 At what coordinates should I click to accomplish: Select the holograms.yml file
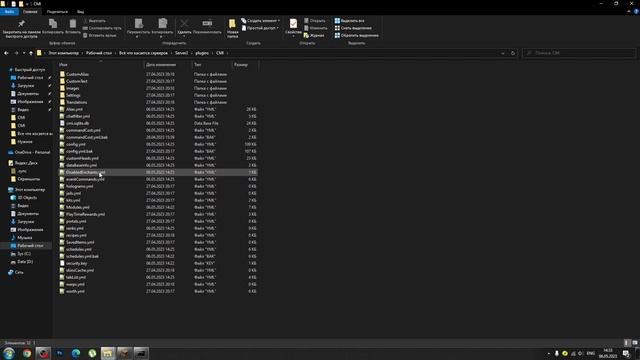(x=79, y=186)
